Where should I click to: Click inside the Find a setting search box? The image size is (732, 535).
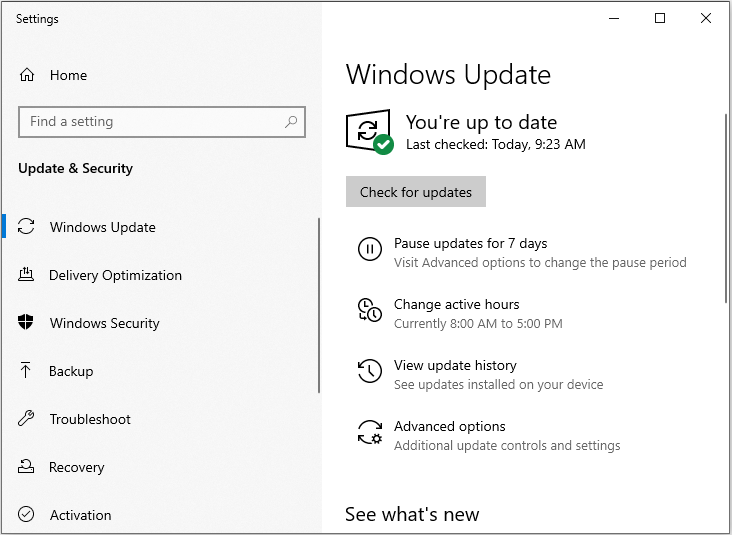(x=150, y=122)
